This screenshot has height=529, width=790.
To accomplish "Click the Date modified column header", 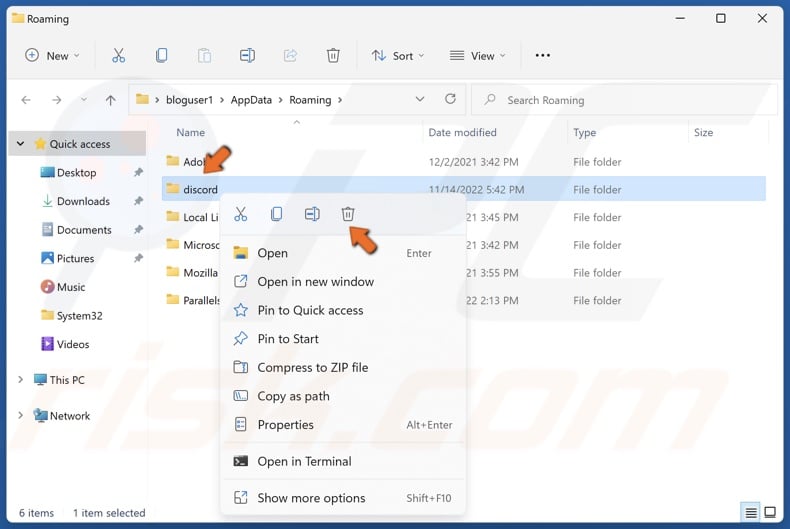I will tap(462, 133).
